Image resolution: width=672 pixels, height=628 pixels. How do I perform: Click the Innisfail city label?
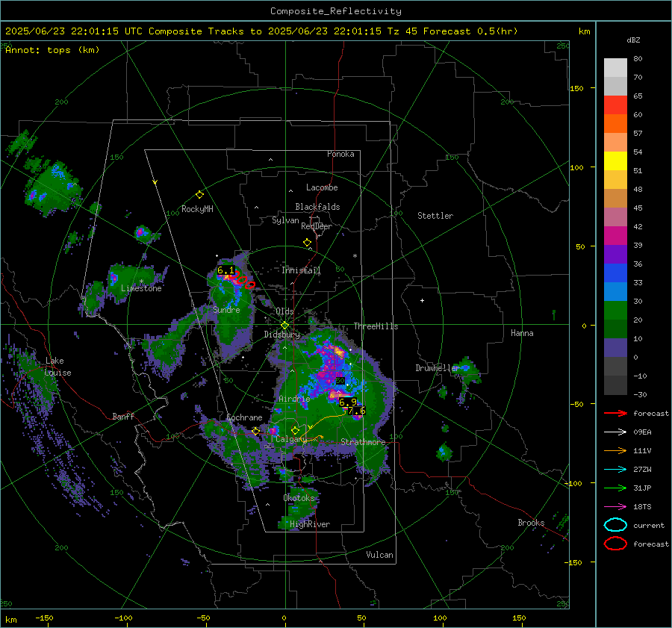pos(301,270)
